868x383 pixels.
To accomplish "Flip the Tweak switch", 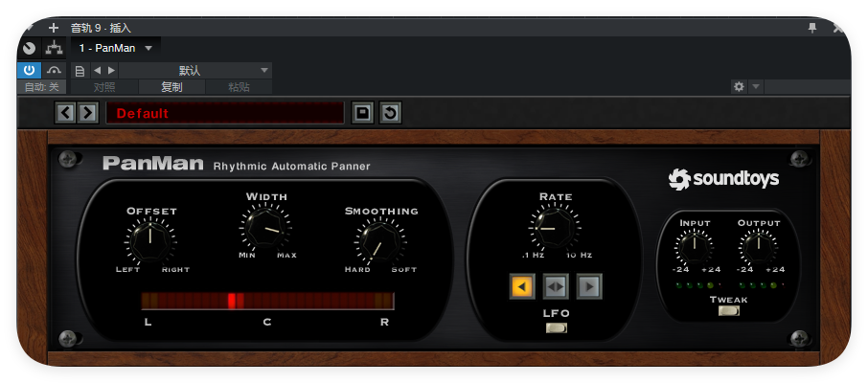I will [728, 310].
